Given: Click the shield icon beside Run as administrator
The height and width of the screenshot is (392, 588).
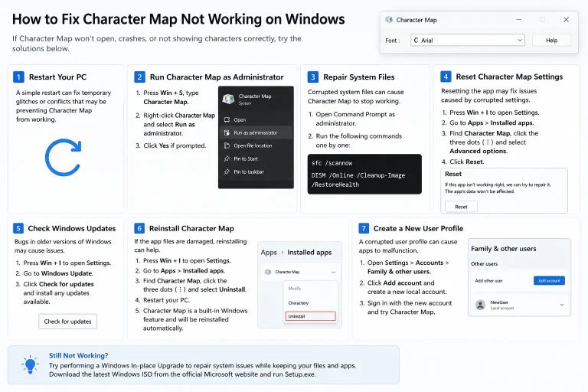Looking at the screenshot, I should click(227, 132).
